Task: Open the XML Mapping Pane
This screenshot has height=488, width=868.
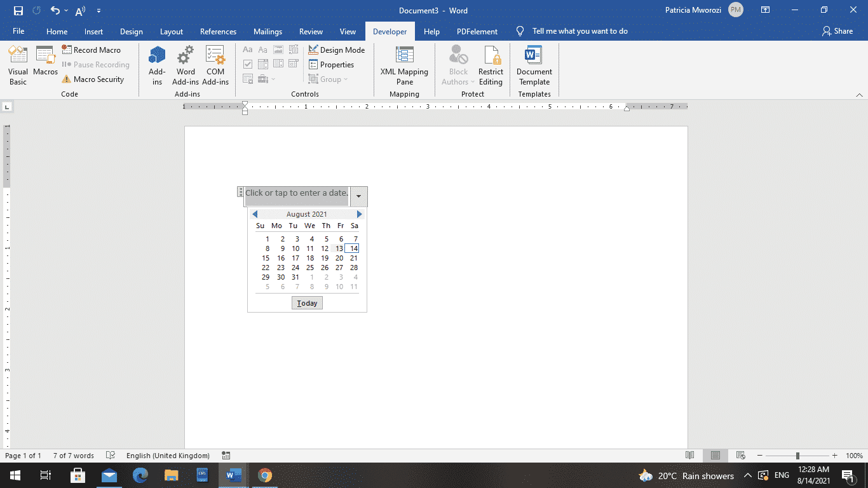Action: click(404, 66)
